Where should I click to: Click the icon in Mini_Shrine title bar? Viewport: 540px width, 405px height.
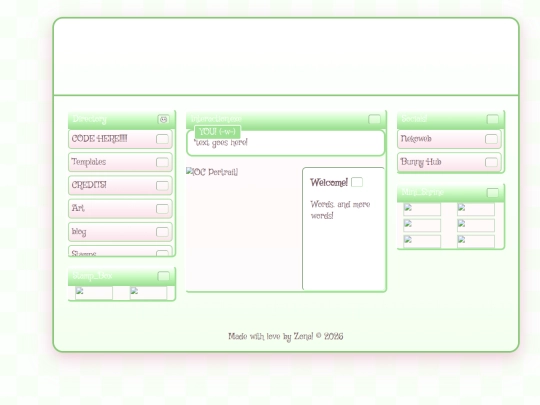[x=493, y=193]
